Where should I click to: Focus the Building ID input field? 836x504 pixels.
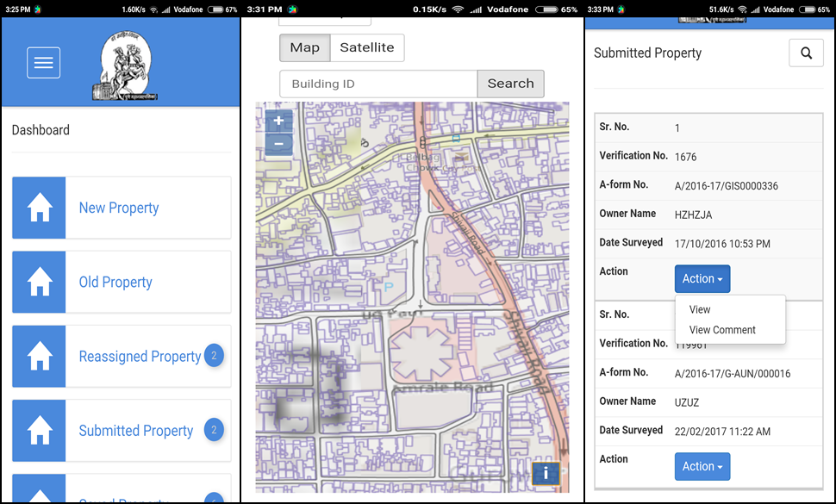tap(378, 84)
